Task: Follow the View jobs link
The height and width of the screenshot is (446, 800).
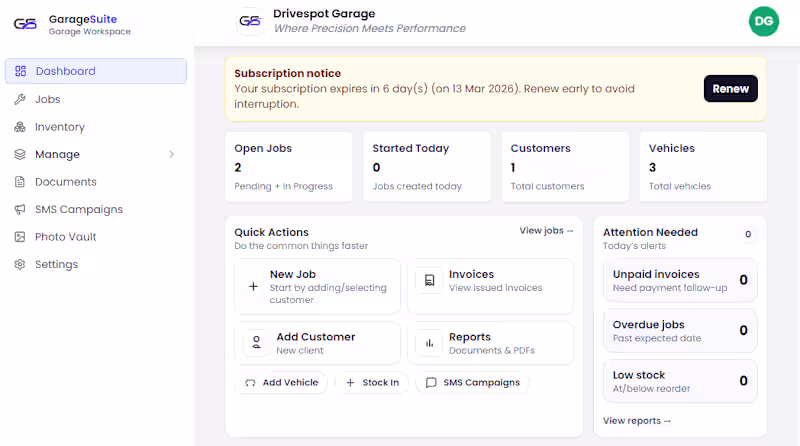Action: click(546, 231)
